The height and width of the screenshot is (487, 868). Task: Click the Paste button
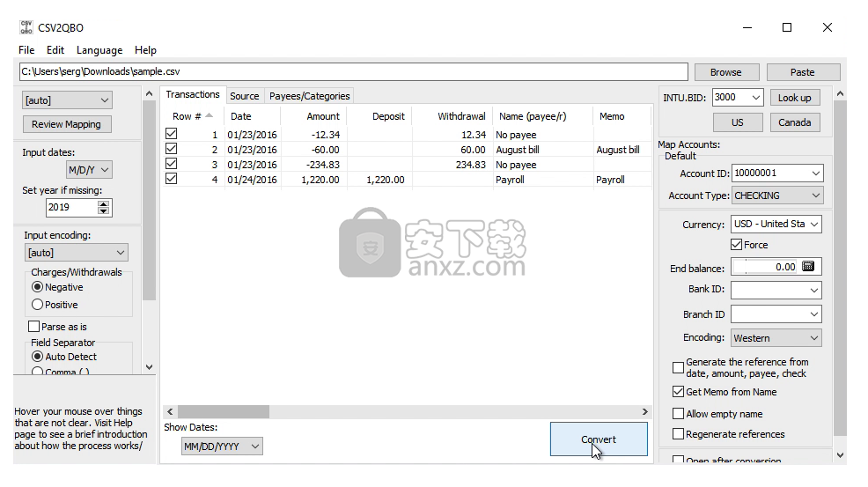(803, 72)
